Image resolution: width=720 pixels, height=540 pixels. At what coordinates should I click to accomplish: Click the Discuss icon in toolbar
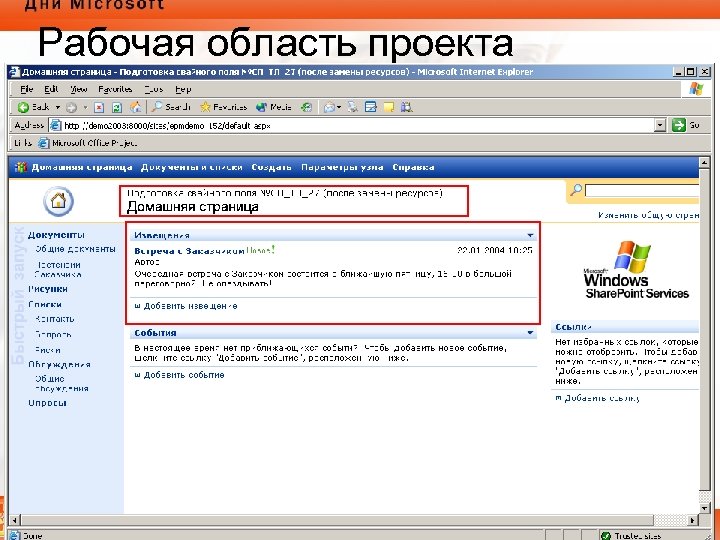coord(389,107)
